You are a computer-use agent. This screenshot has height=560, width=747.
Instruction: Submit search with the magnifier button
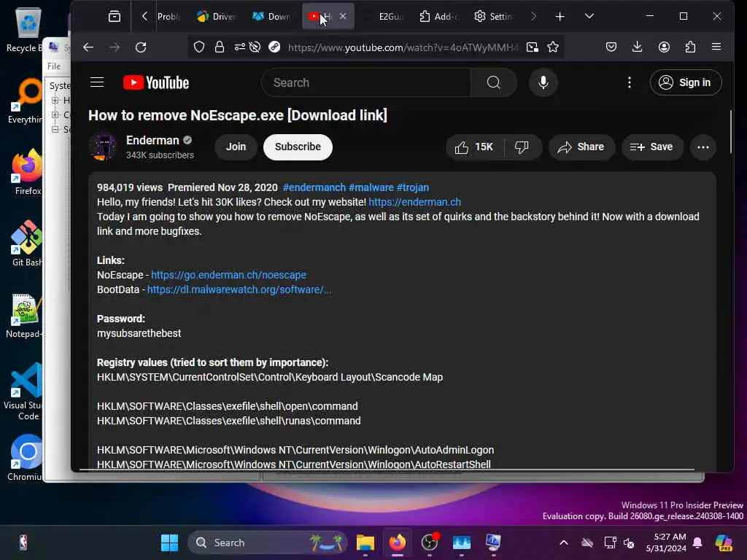tap(494, 82)
